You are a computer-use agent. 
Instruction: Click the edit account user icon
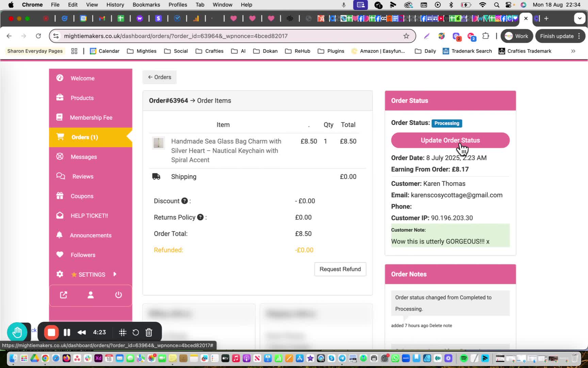(x=91, y=295)
